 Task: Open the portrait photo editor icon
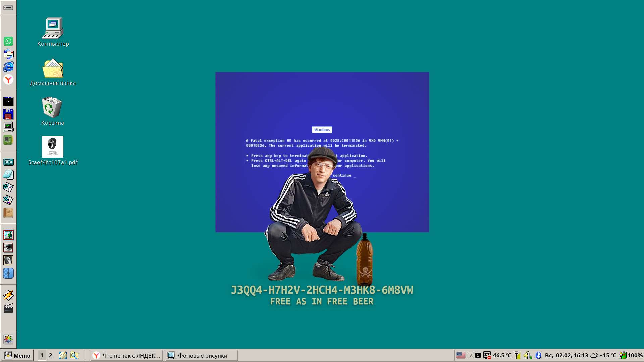pos(8,260)
